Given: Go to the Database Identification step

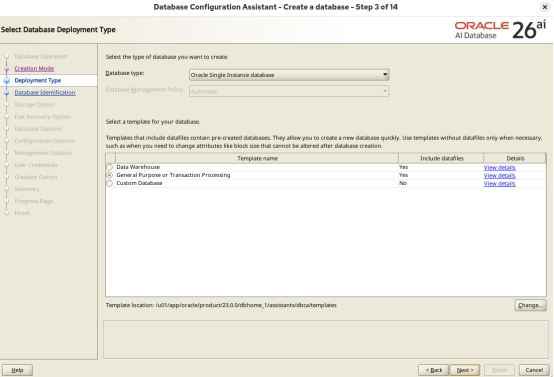Looking at the screenshot, I should tap(45, 93).
